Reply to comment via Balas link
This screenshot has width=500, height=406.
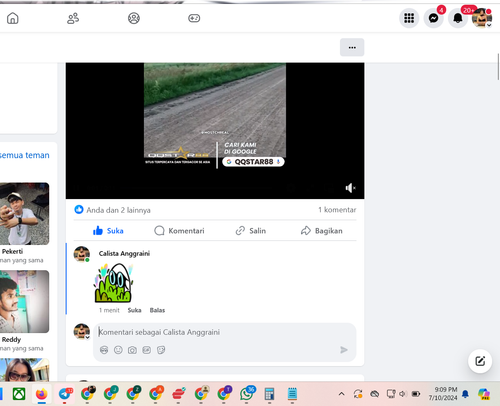(157, 310)
